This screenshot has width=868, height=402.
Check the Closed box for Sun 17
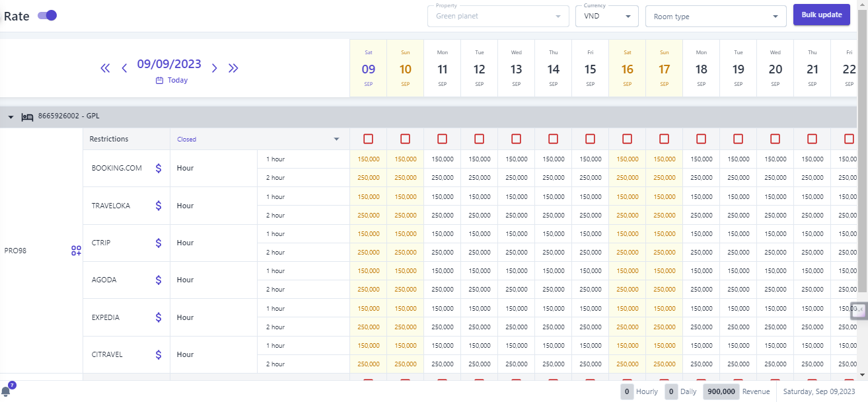[665, 139]
